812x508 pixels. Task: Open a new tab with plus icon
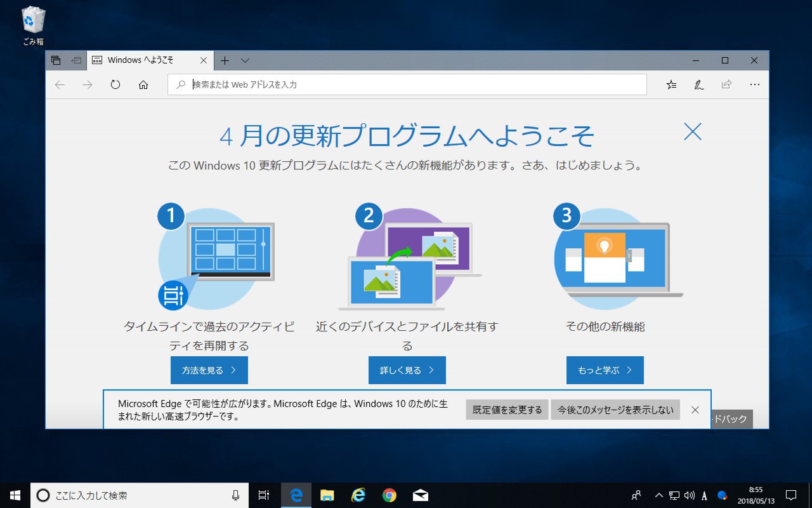coord(225,60)
